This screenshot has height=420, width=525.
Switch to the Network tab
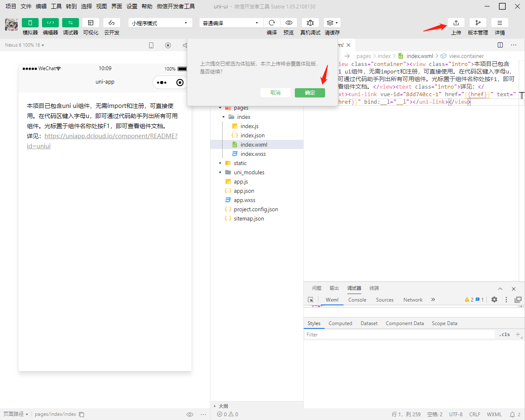pyautogui.click(x=413, y=300)
